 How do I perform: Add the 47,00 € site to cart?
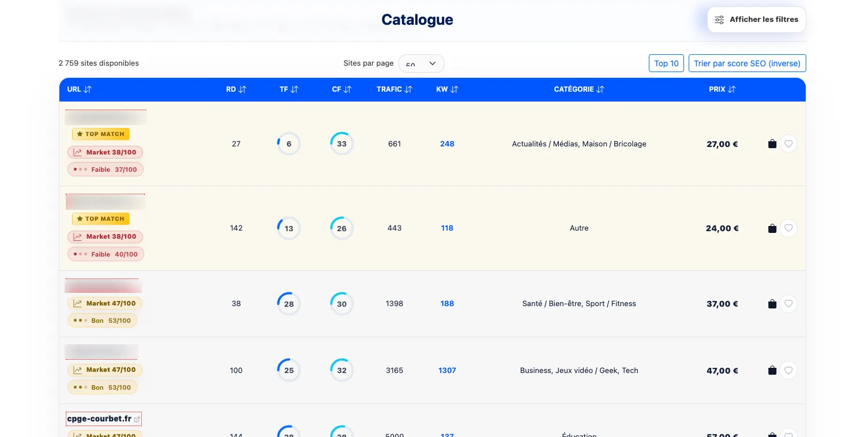pos(772,371)
